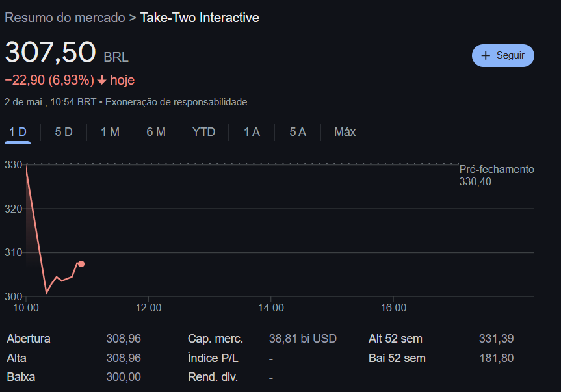Select the 1 D time range tab
This screenshot has width=561, height=392.
pos(18,132)
